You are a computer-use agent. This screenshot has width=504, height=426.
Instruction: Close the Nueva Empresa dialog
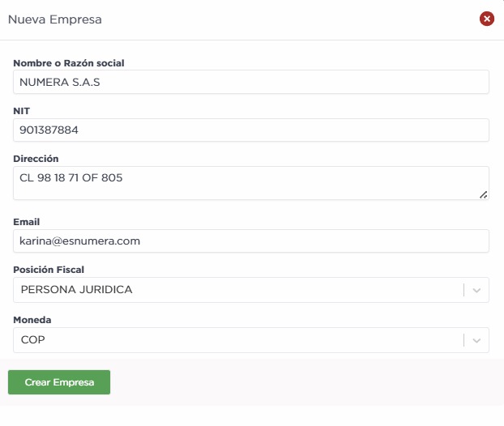coord(486,19)
